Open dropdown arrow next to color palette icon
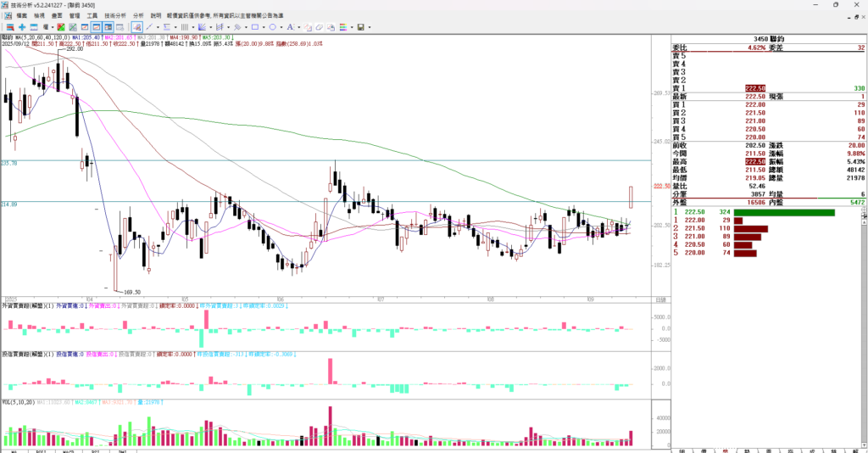Viewport: 868px width, 453px height. click(x=352, y=26)
